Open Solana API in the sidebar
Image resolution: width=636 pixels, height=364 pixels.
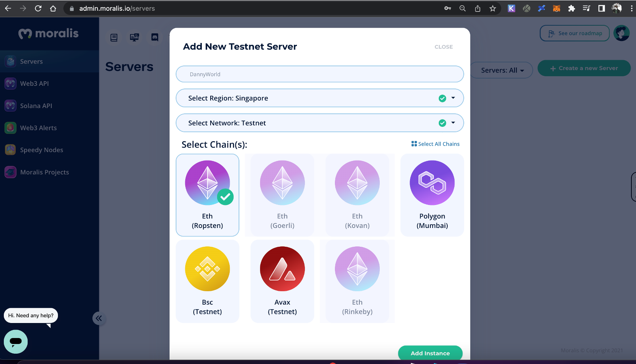click(49, 106)
